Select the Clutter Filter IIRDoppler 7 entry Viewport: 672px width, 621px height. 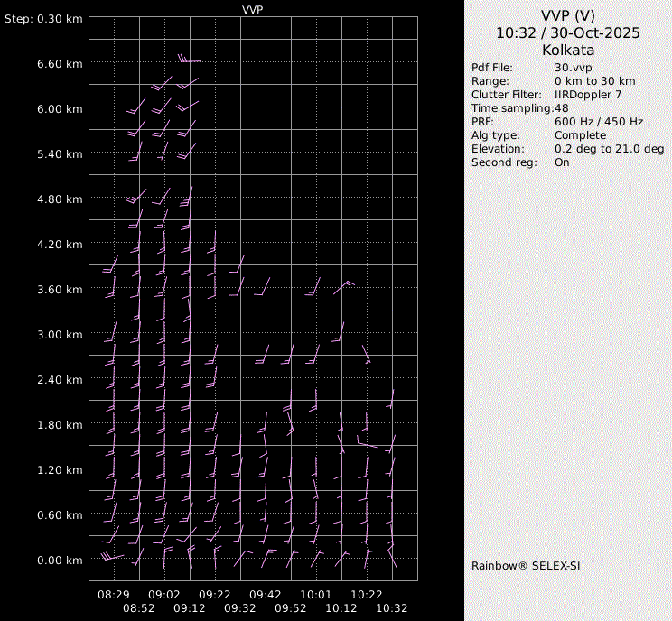pos(588,95)
